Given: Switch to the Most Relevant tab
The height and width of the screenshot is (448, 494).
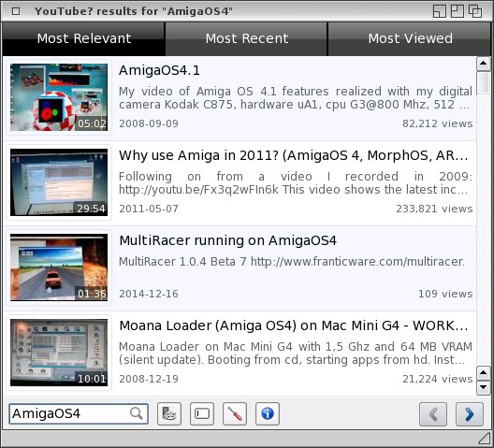Looking at the screenshot, I should point(83,38).
